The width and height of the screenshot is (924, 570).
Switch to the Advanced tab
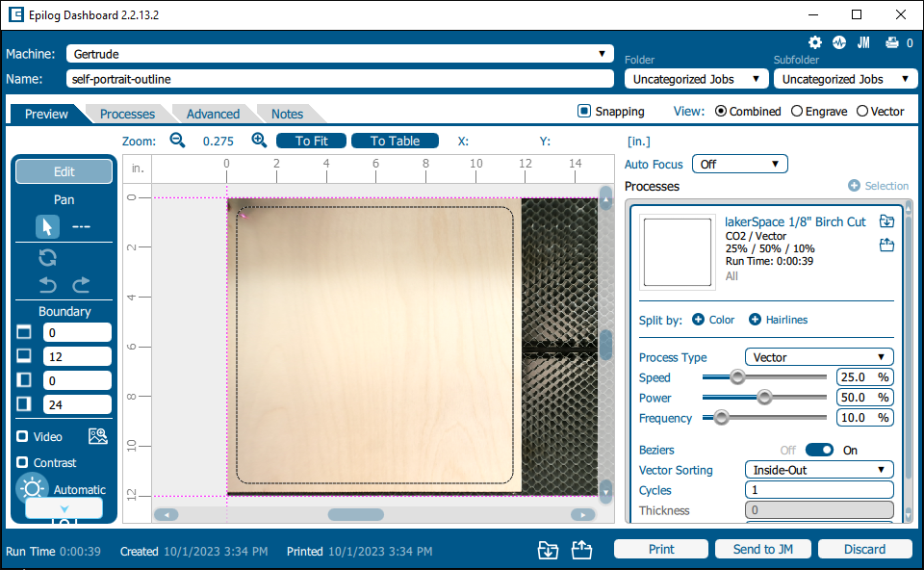click(x=213, y=114)
